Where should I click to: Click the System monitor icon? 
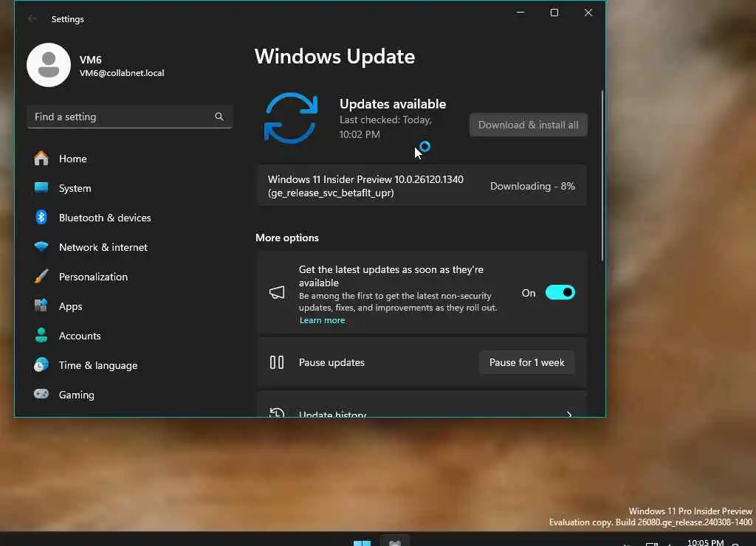point(41,187)
